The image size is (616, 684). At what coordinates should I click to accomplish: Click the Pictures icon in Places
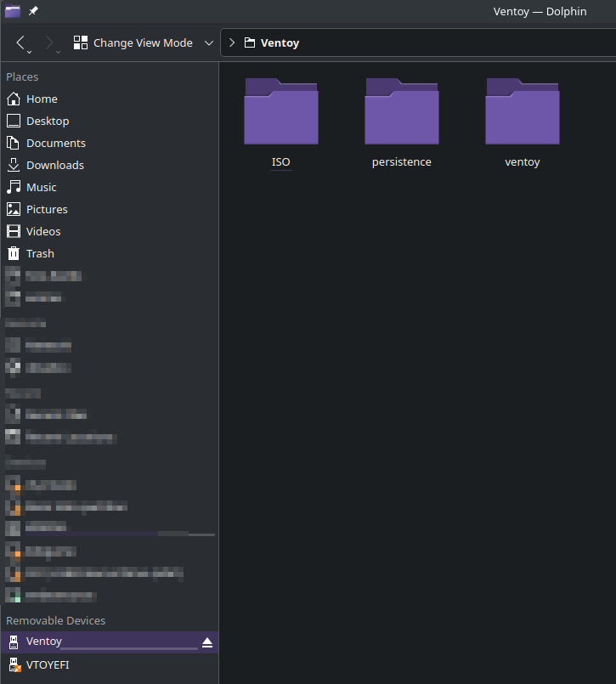[14, 209]
